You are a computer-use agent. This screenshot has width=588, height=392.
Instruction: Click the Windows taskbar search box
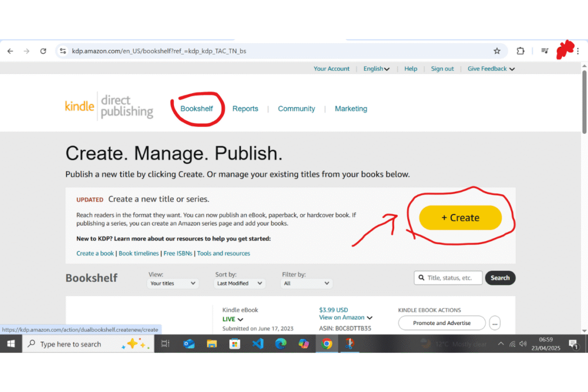pos(88,344)
